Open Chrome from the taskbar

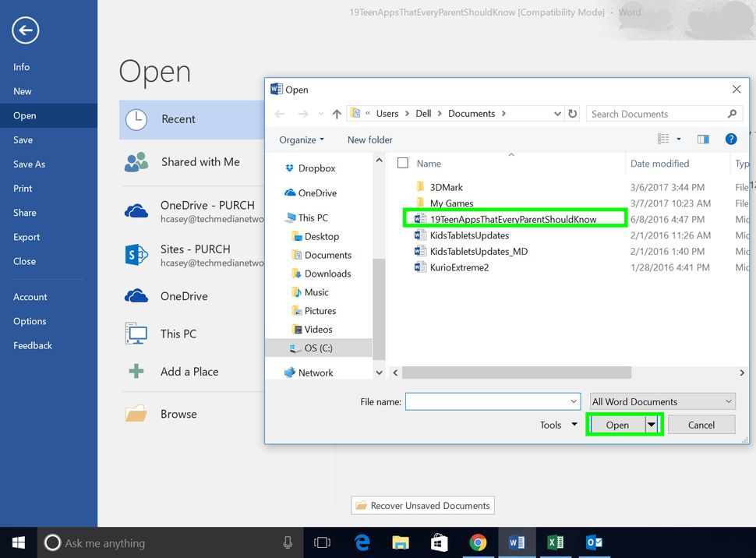click(478, 542)
